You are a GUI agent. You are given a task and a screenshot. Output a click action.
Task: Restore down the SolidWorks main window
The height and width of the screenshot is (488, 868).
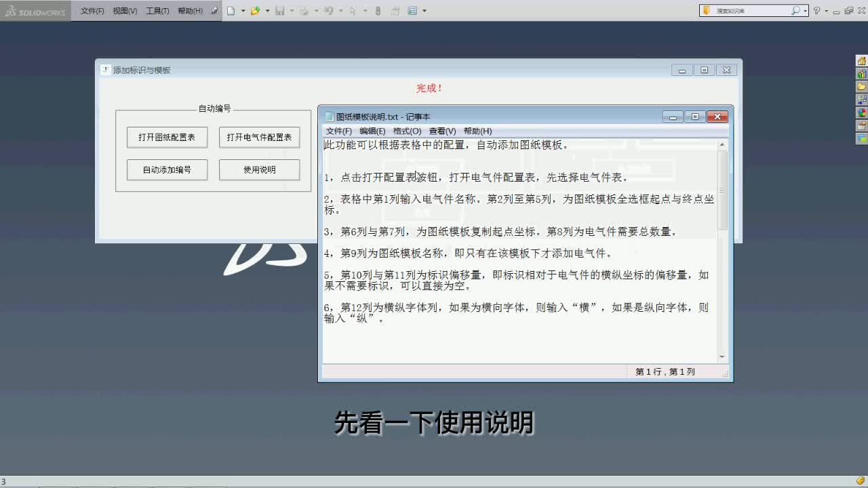pyautogui.click(x=849, y=11)
